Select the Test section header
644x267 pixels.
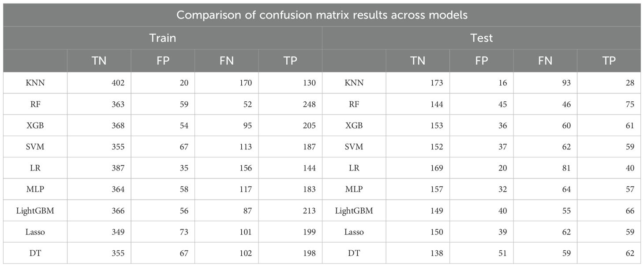coord(482,38)
